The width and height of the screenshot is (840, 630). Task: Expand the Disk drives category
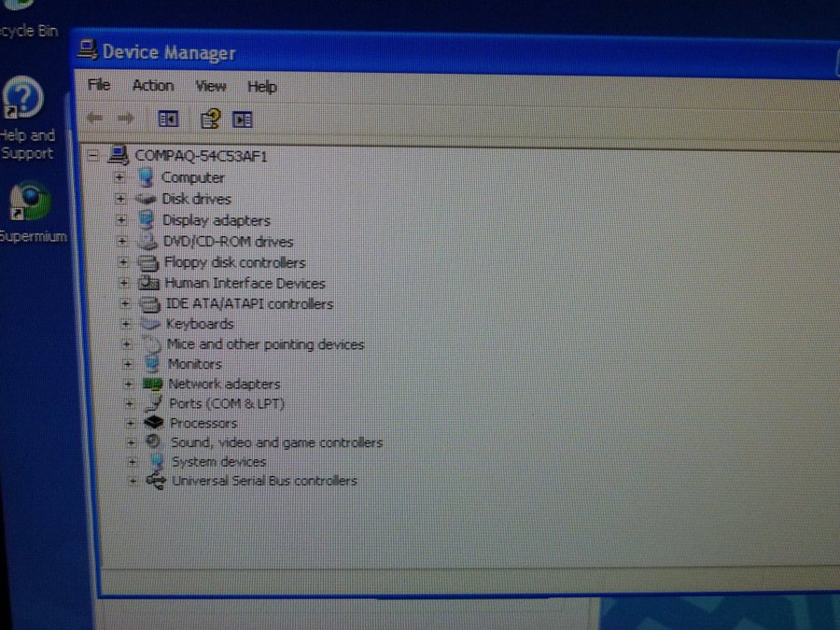120,199
